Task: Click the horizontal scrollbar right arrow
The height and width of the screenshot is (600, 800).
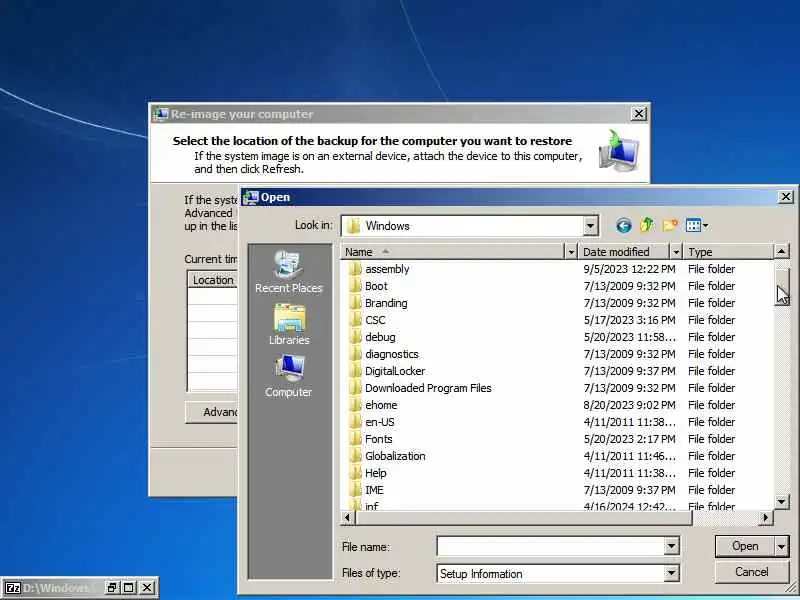Action: [765, 517]
